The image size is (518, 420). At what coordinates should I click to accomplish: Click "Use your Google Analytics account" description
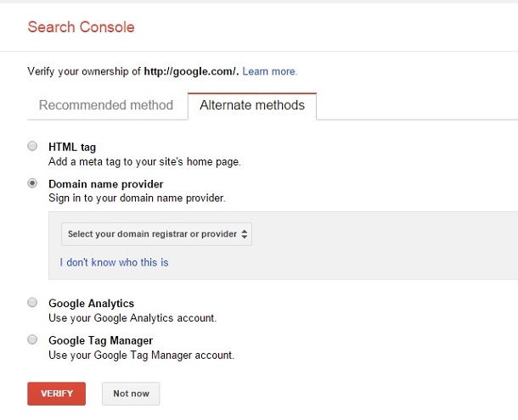[132, 318]
